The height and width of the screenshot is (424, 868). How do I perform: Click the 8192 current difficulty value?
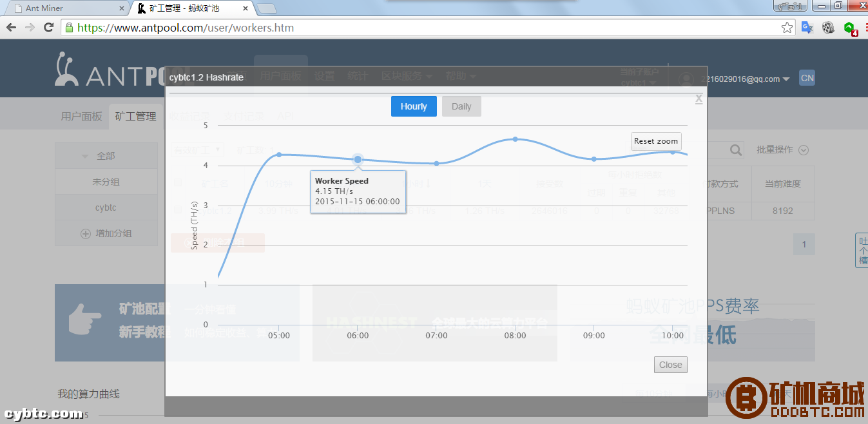coord(782,211)
